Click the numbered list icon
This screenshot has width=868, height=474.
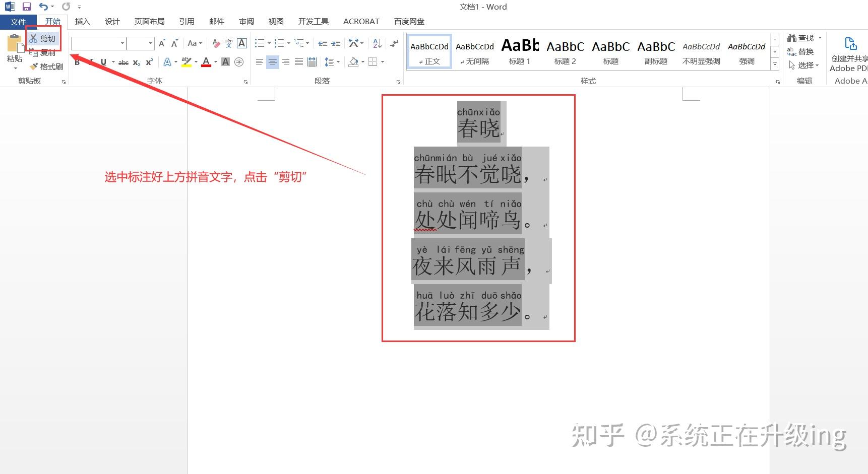point(279,43)
